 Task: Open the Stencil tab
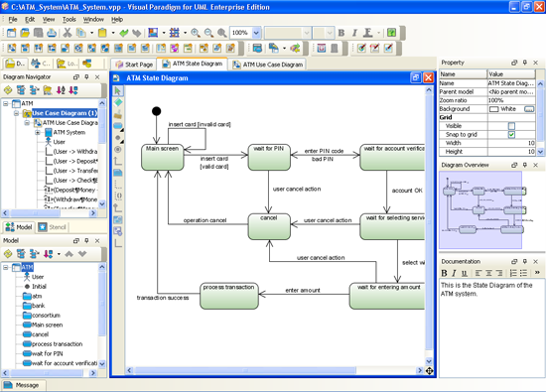click(x=53, y=227)
